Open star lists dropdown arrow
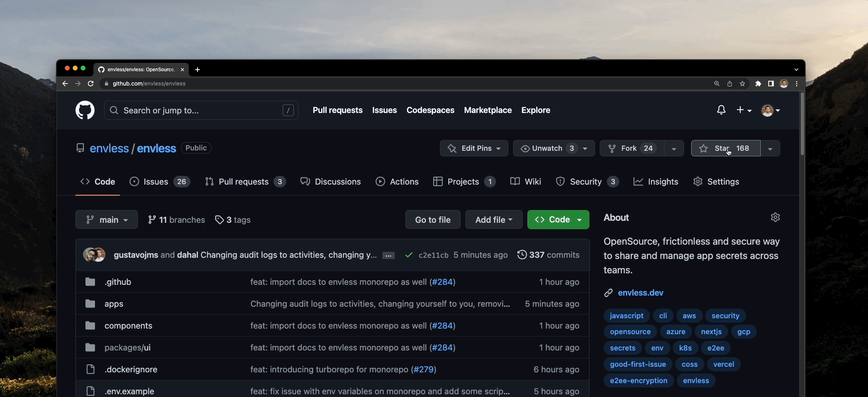 (x=770, y=148)
